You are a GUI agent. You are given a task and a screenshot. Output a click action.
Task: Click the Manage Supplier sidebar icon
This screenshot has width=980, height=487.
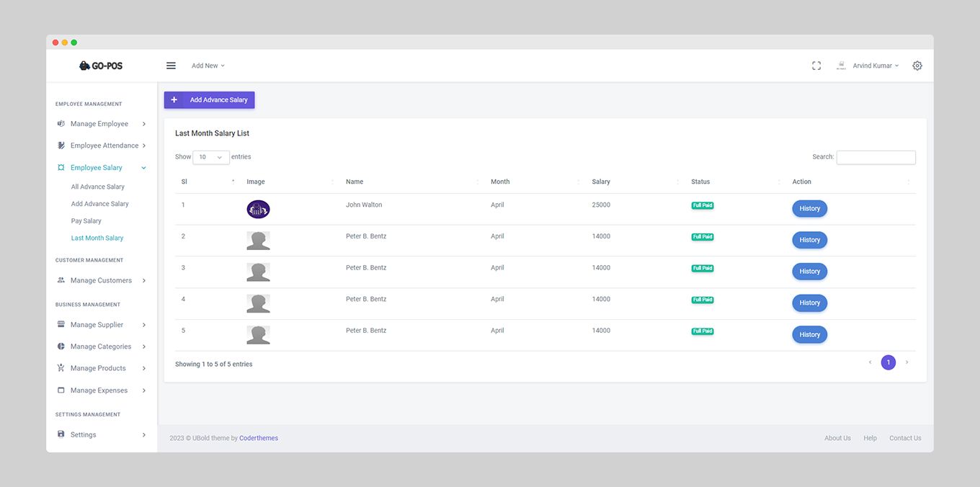61,325
